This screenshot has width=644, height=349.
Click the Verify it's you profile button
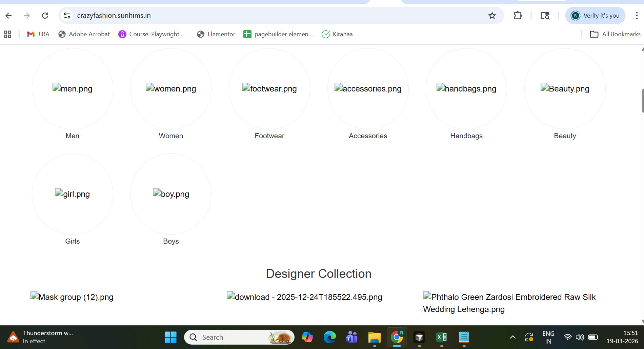point(595,16)
